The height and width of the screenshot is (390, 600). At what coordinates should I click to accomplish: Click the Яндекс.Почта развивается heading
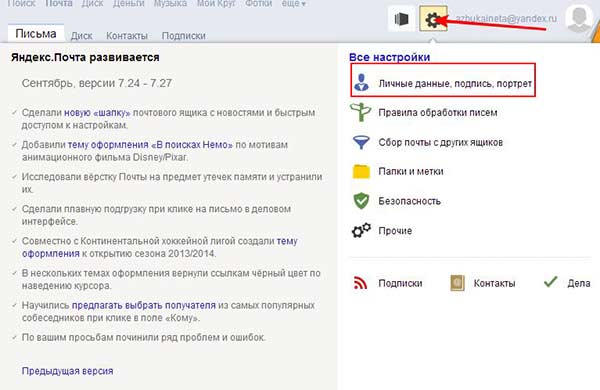85,57
